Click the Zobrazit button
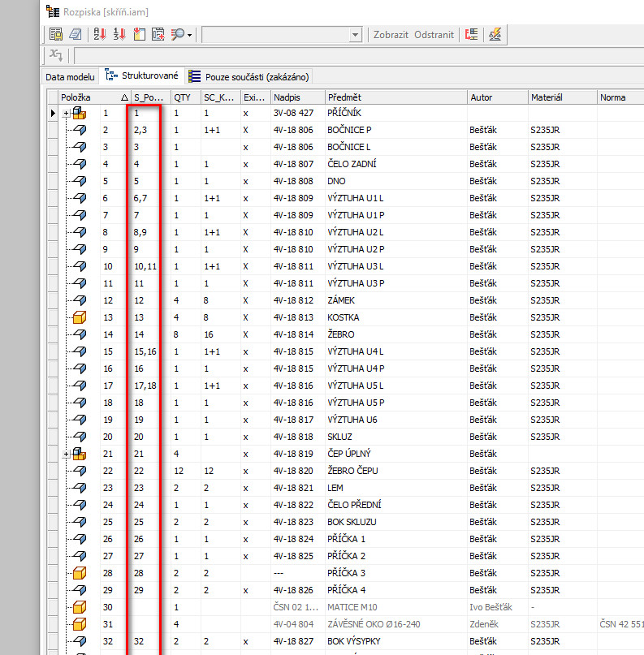This screenshot has height=655, width=644. 391,35
